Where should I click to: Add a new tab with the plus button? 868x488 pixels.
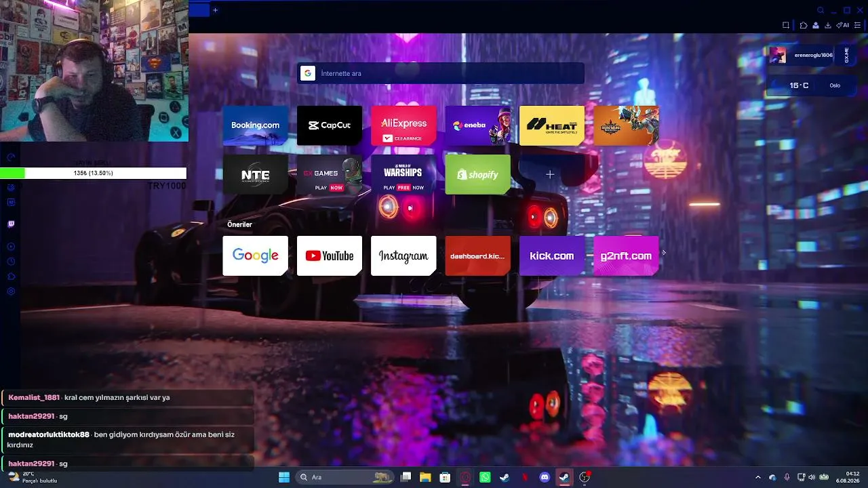tap(215, 10)
